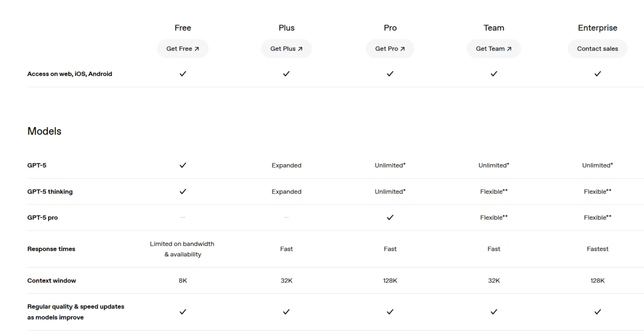Open the Get Plus link
Viewport: 644px width, 336px height.
tap(286, 49)
